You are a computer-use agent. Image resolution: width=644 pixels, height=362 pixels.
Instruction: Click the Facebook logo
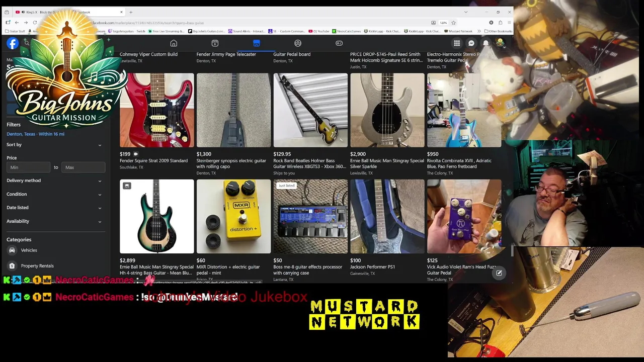point(13,43)
